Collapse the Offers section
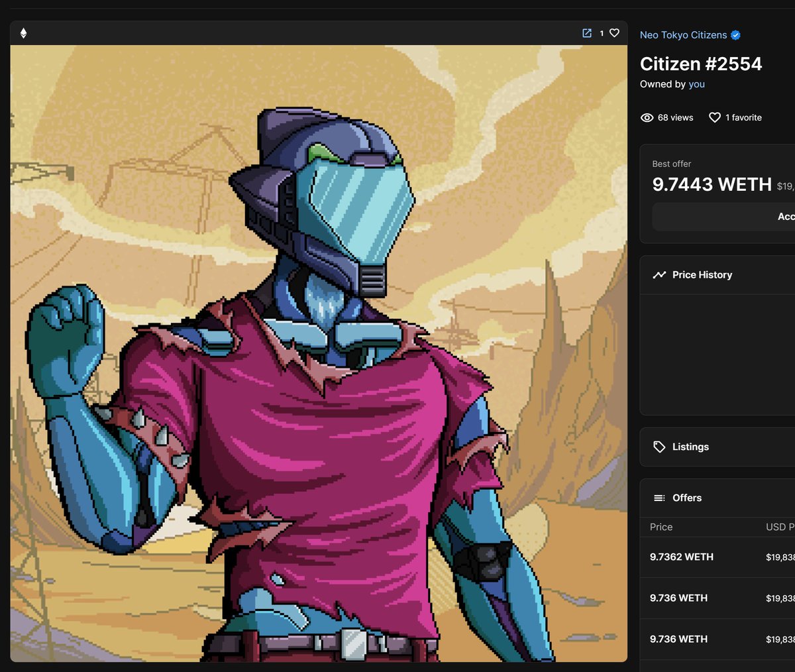 [x=717, y=498]
